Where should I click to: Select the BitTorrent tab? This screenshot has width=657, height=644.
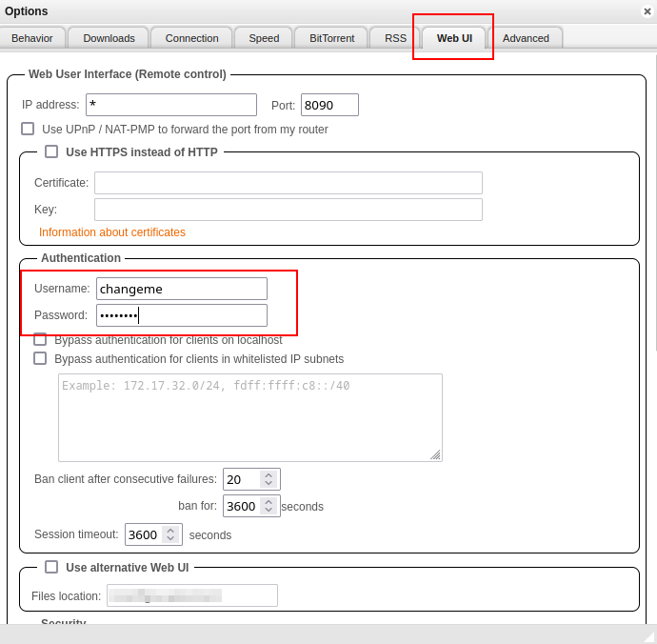tap(332, 38)
